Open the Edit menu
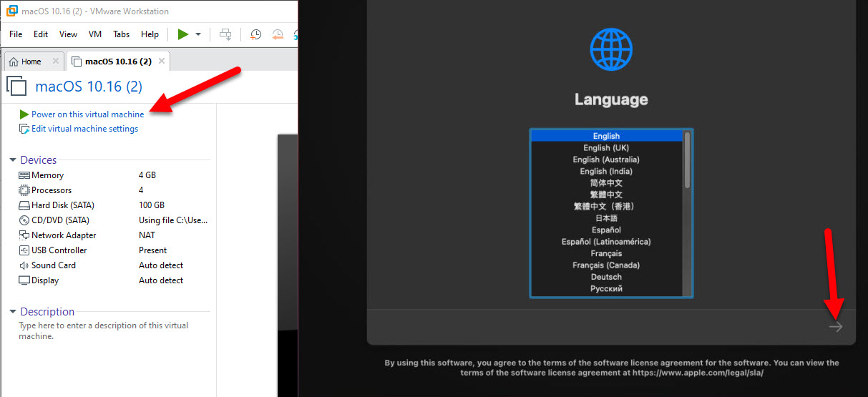This screenshot has width=868, height=397. point(41,34)
